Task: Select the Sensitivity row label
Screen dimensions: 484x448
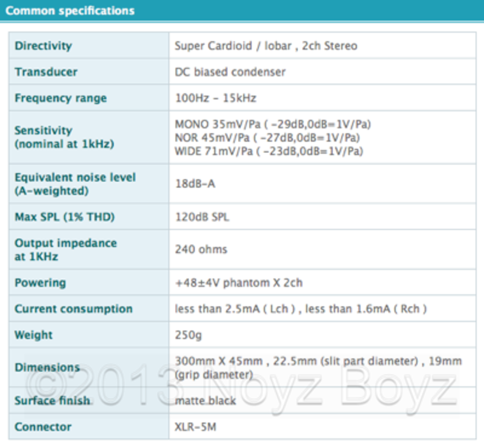Action: (64, 137)
